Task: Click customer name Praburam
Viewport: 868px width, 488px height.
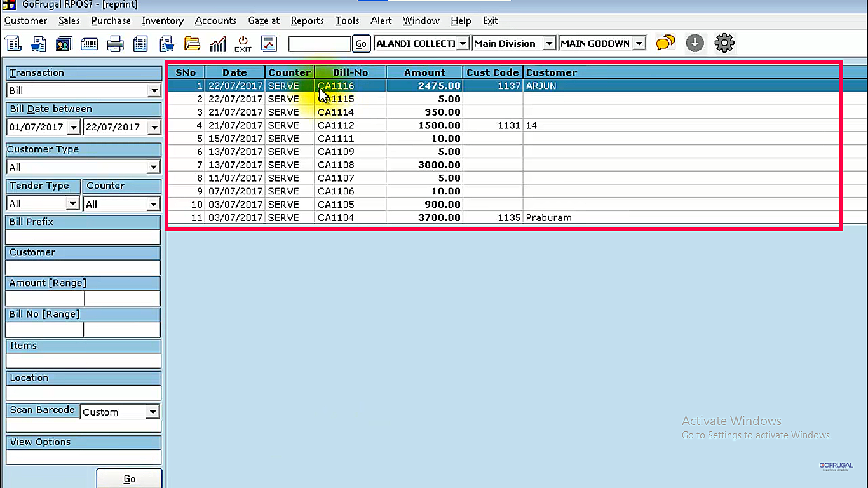Action: (x=549, y=218)
